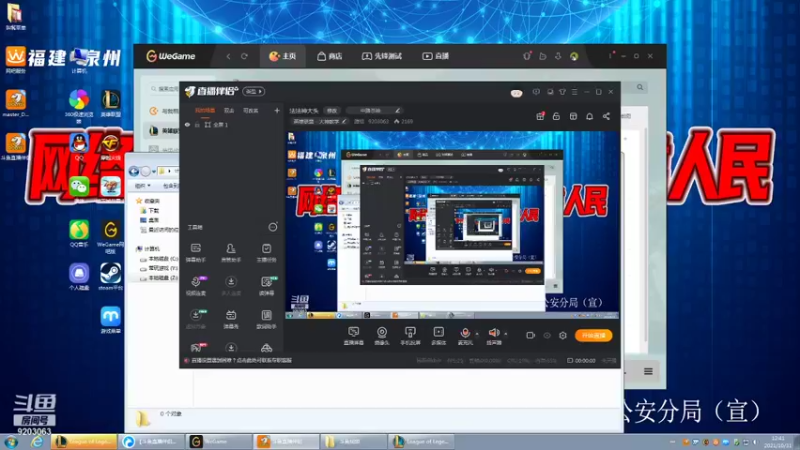This screenshot has height=450, width=800.
Task: Open the recording camera icon near start button
Action: (x=531, y=335)
